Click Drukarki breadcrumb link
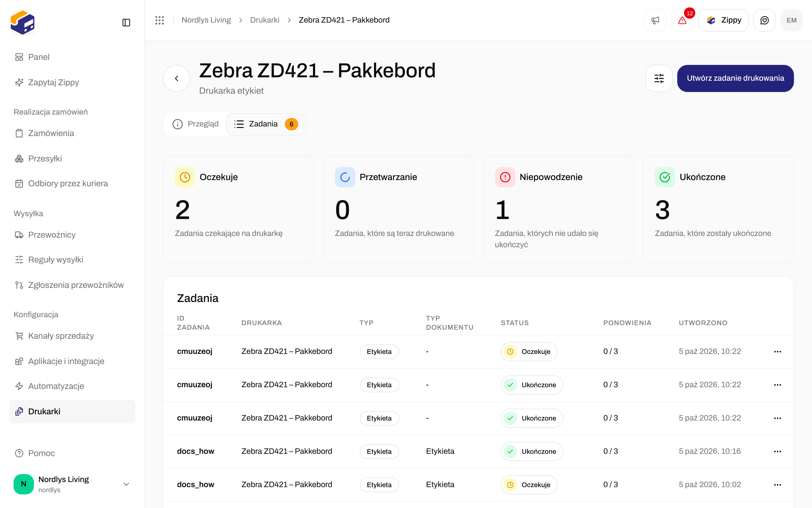This screenshot has height=508, width=812. [264, 20]
